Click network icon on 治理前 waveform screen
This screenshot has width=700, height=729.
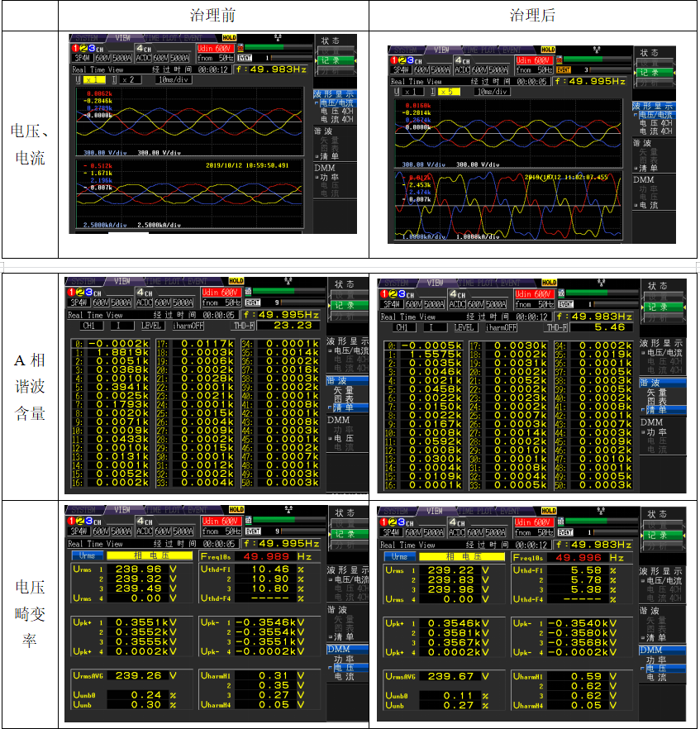278,38
